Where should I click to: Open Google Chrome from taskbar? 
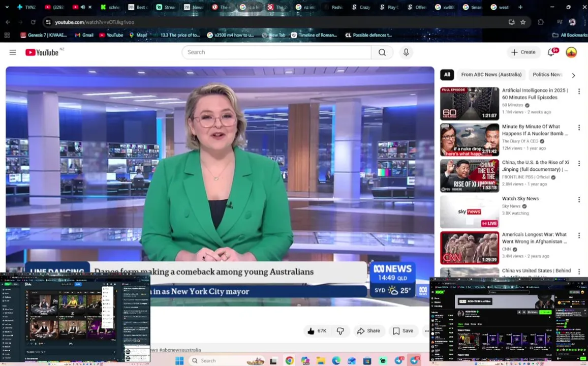click(289, 361)
